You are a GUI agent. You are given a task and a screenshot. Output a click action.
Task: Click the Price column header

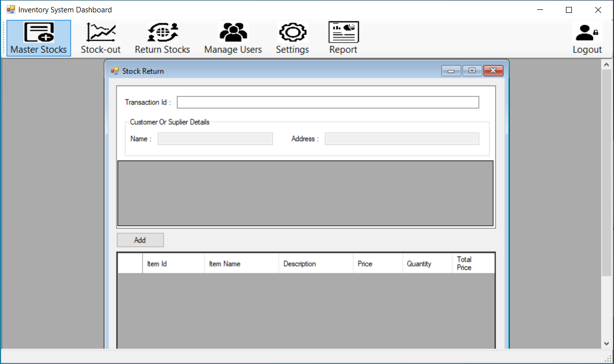point(378,264)
